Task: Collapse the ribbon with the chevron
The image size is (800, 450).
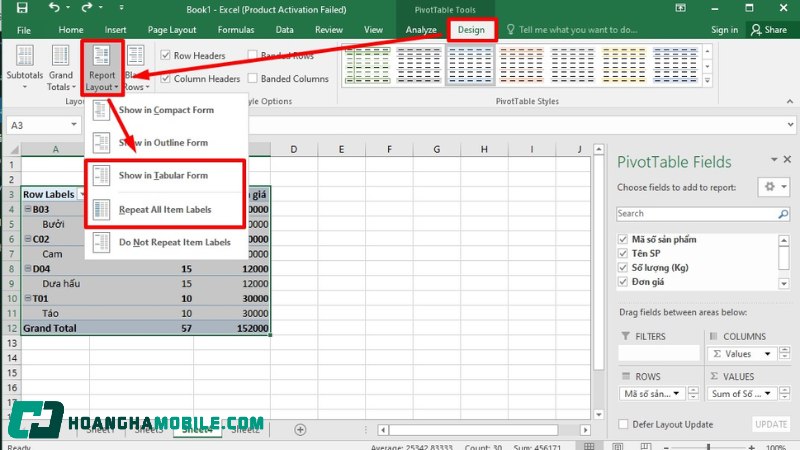Action: tap(790, 101)
